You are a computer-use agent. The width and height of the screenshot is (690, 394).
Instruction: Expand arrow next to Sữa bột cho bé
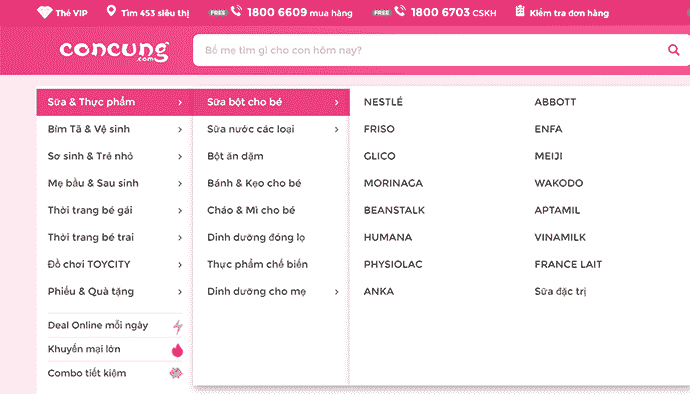(337, 103)
